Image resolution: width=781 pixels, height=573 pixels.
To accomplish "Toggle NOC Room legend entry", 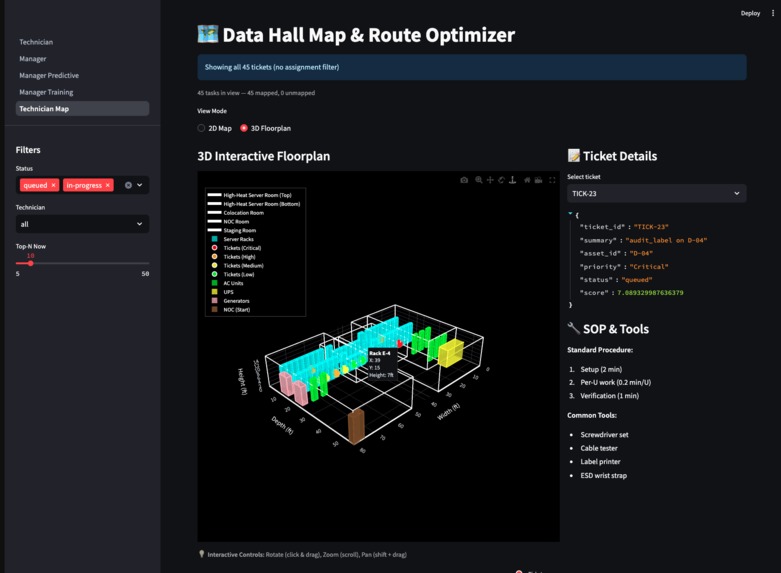I will 228,222.
